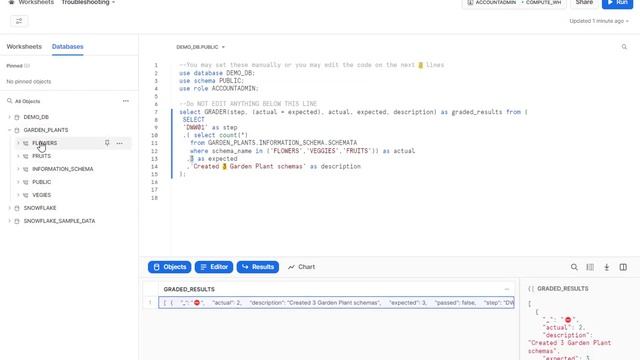Click the home icon next to Worksheets
Image resolution: width=640 pixels, height=360 pixels.
point(11,2)
